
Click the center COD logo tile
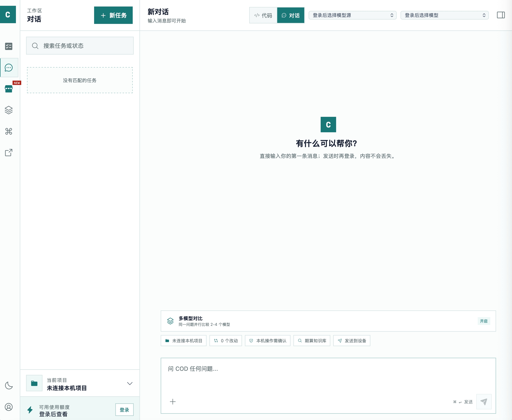click(x=328, y=125)
